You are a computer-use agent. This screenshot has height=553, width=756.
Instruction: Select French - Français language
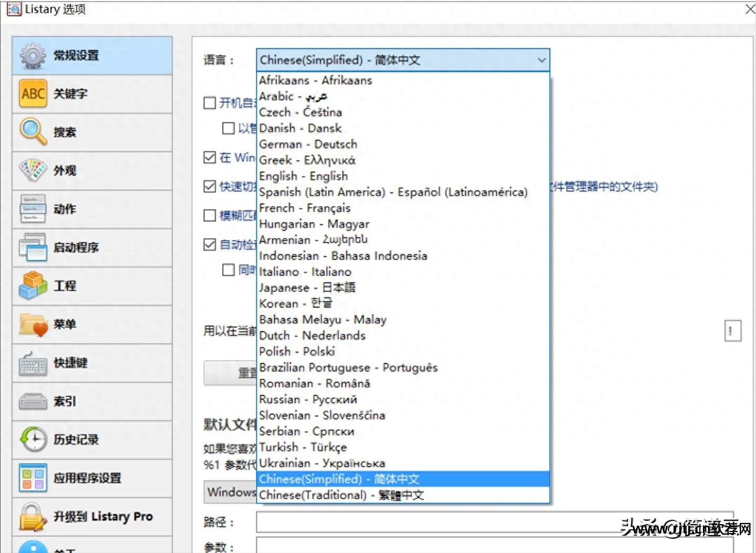(403, 208)
